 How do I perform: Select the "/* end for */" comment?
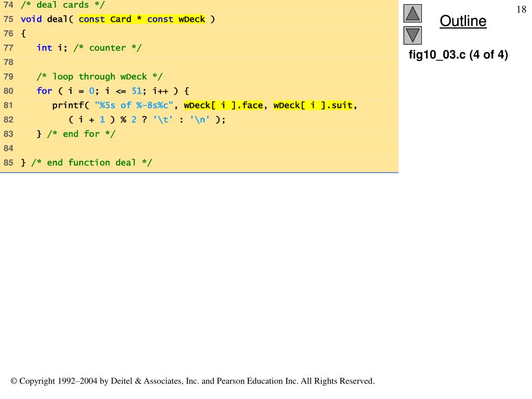pos(81,134)
